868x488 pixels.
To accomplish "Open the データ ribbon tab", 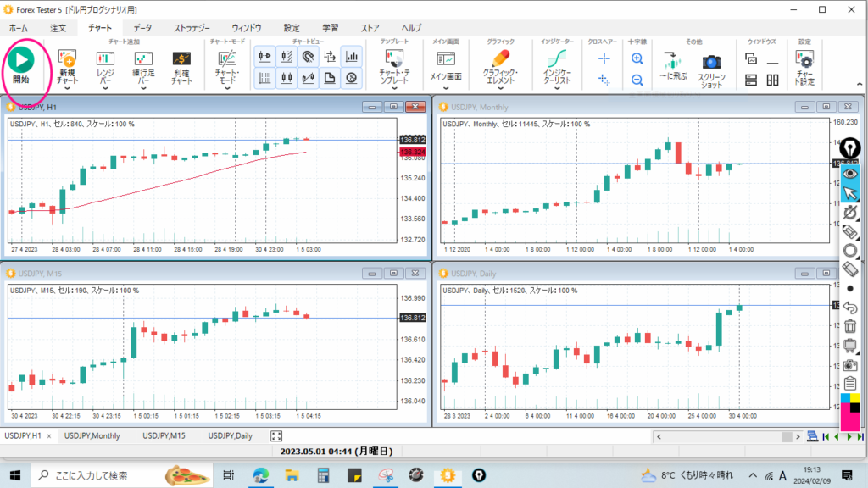I will click(x=142, y=28).
